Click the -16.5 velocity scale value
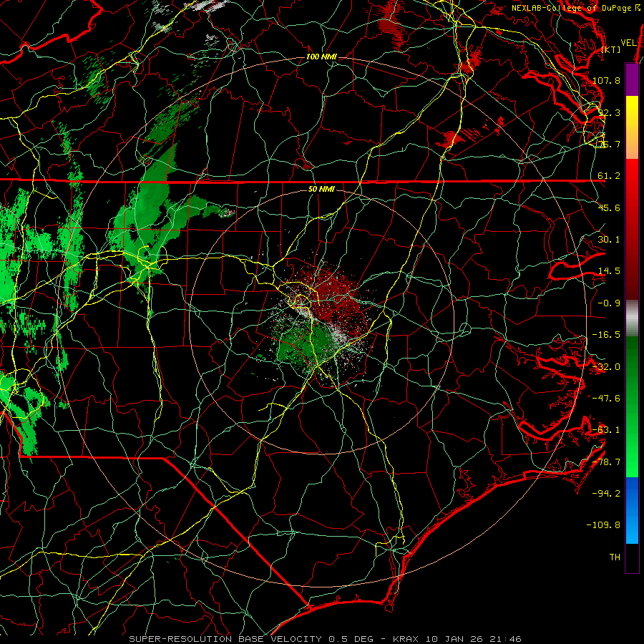644x644 pixels. pos(606,335)
